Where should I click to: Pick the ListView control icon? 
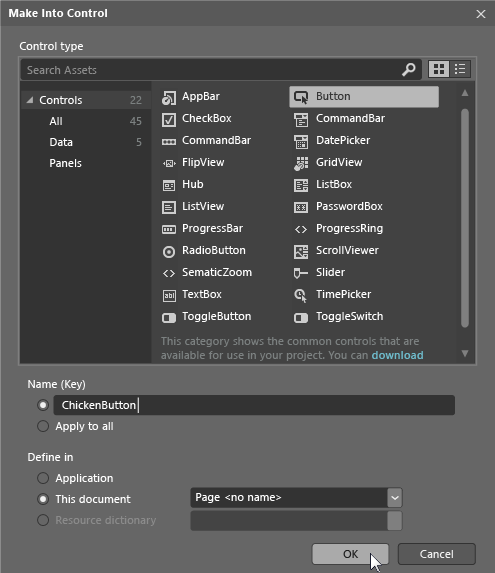169,208
